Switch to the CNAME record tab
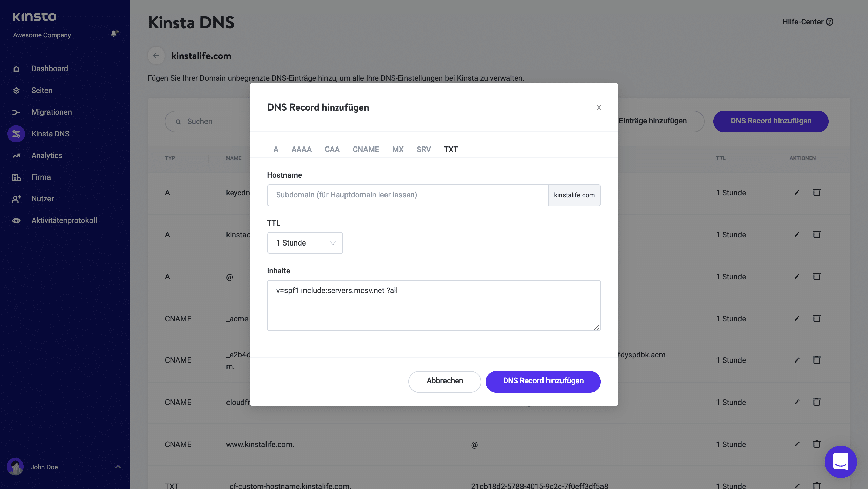 pyautogui.click(x=366, y=150)
